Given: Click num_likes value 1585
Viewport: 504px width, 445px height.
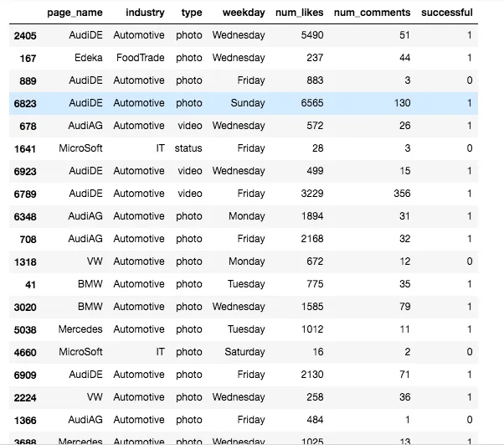Looking at the screenshot, I should pyautogui.click(x=312, y=307).
